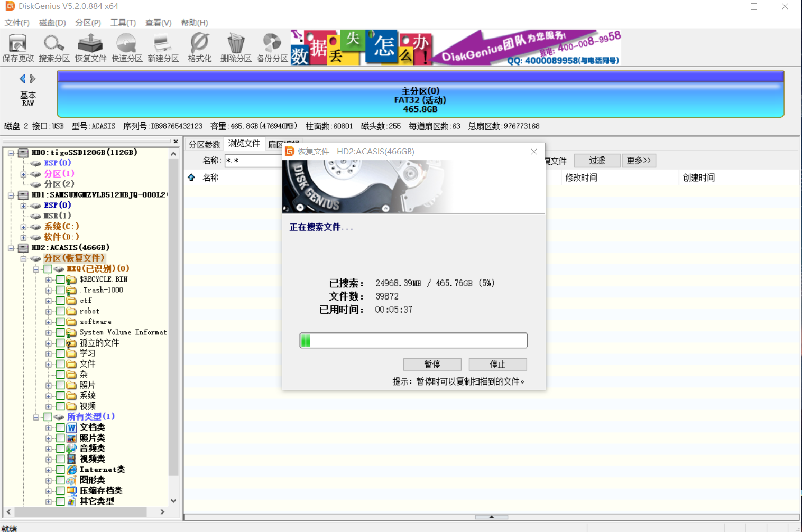Check the ctf folder checkbox
Viewport: 802px width, 532px height.
(60, 301)
